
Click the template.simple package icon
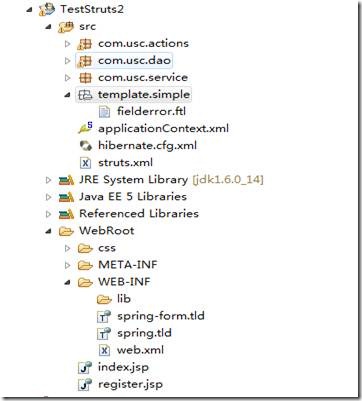[85, 95]
